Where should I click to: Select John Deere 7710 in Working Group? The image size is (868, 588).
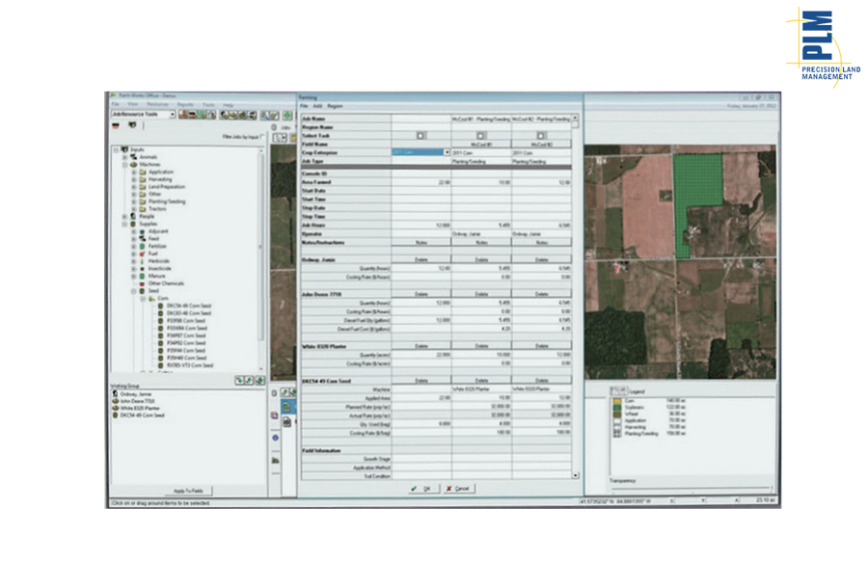(x=137, y=401)
